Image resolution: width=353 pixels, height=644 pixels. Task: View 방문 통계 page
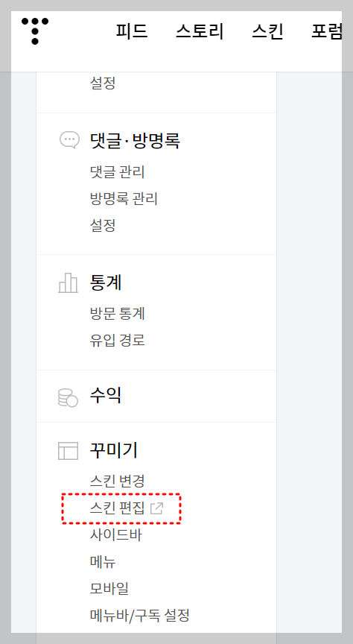(118, 313)
